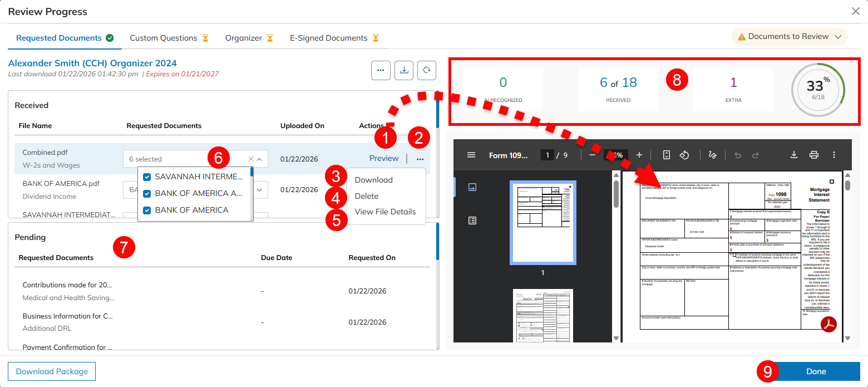Open the document outline view in PDF sidebar
Image resolution: width=868 pixels, height=387 pixels.
coord(472,221)
